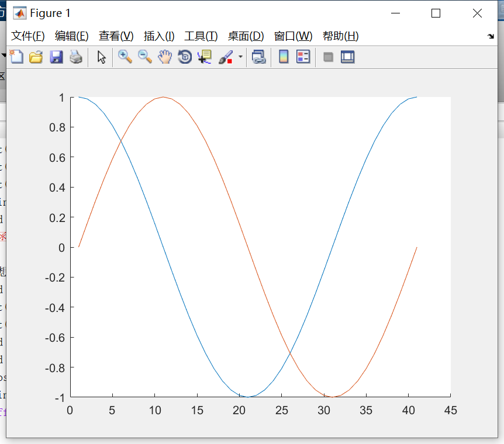Open the 工具(T) menu
The width and height of the screenshot is (504, 444).
(201, 36)
